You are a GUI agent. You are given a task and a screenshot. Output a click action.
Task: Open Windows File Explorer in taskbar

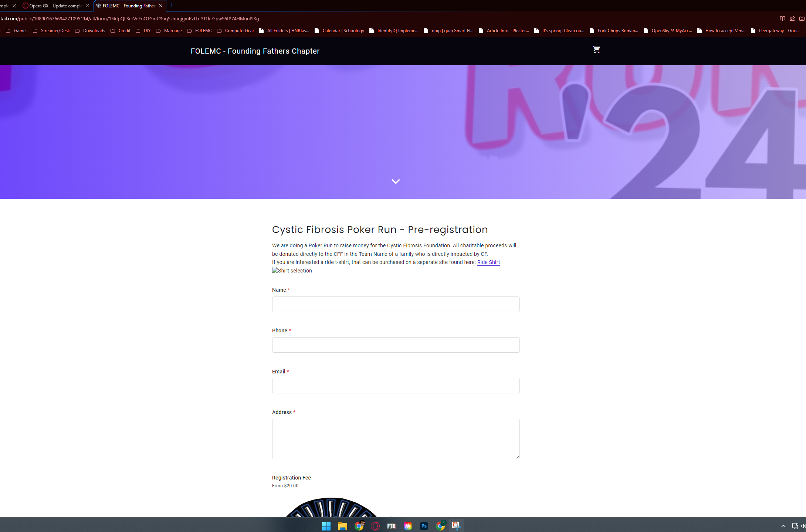point(343,526)
